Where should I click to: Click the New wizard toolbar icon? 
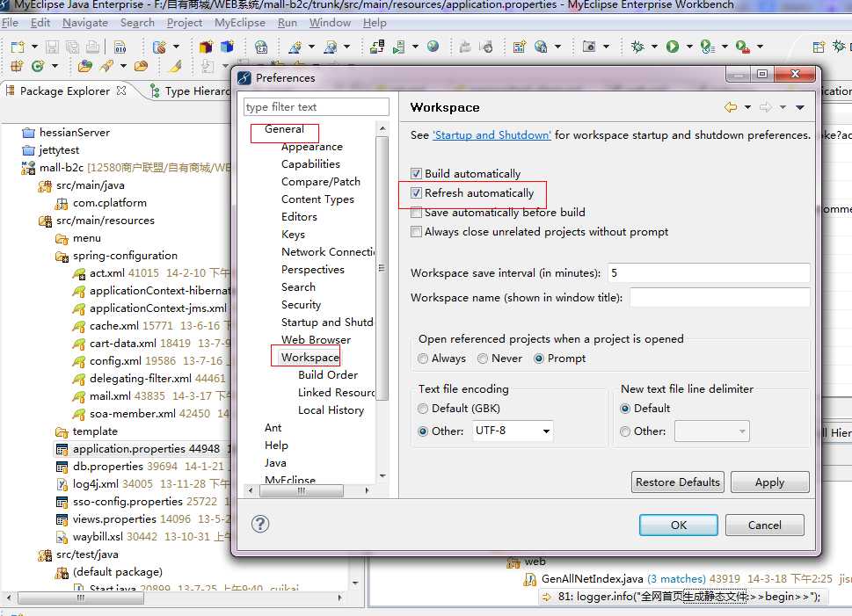tap(18, 47)
